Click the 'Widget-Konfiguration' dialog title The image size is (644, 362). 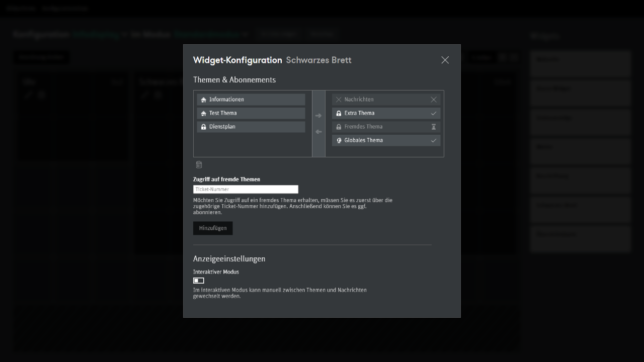tap(237, 60)
